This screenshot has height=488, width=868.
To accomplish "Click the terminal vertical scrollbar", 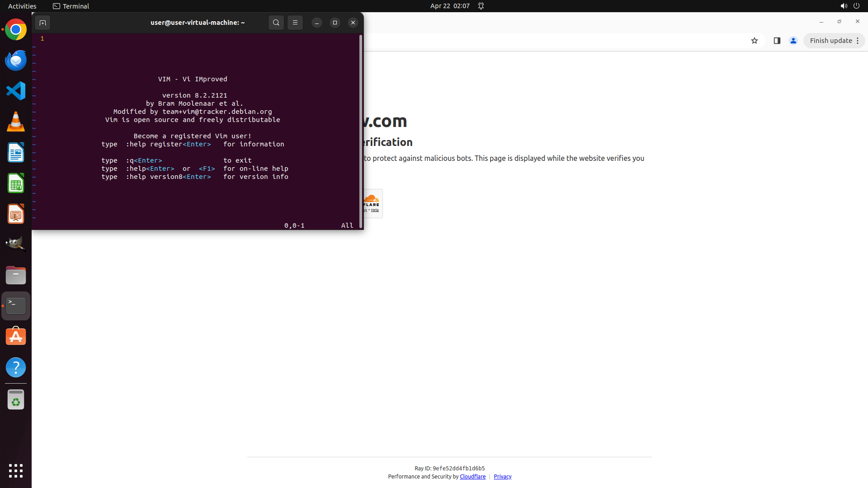I will point(361,131).
